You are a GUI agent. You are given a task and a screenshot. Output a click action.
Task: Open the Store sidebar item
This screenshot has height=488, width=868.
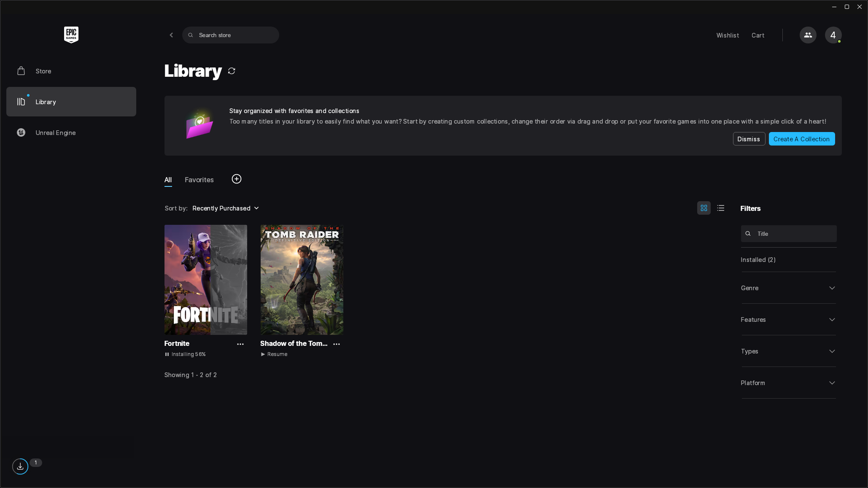[71, 71]
